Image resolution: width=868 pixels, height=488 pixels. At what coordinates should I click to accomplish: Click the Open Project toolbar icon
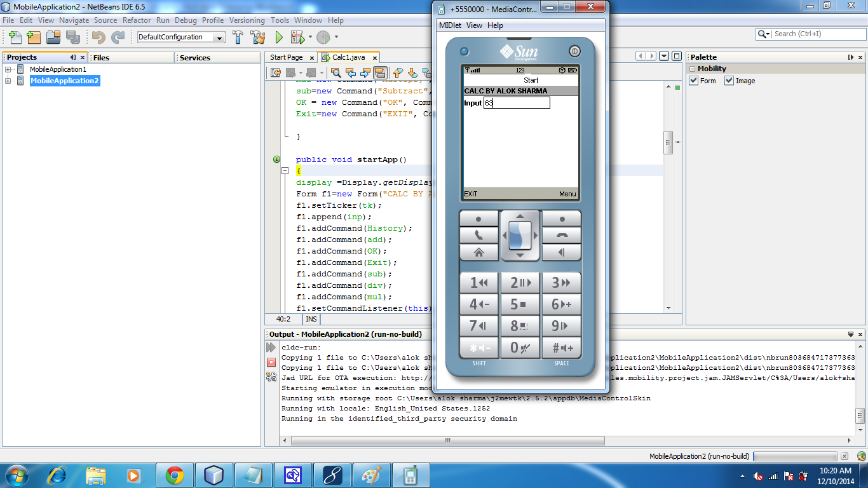pos(53,37)
